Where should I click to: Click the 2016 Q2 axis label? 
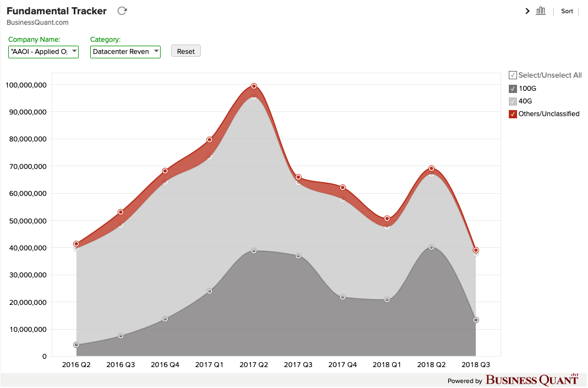[x=76, y=365]
